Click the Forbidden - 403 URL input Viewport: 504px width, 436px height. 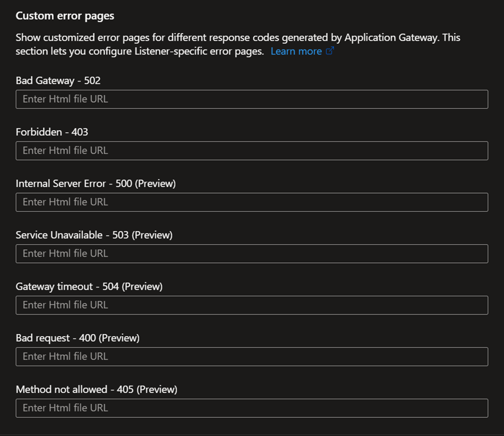tap(251, 150)
